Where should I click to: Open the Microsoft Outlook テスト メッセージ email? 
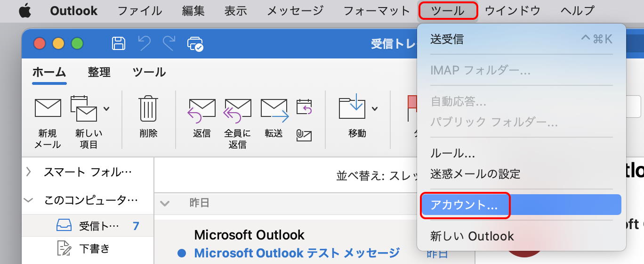tap(297, 253)
